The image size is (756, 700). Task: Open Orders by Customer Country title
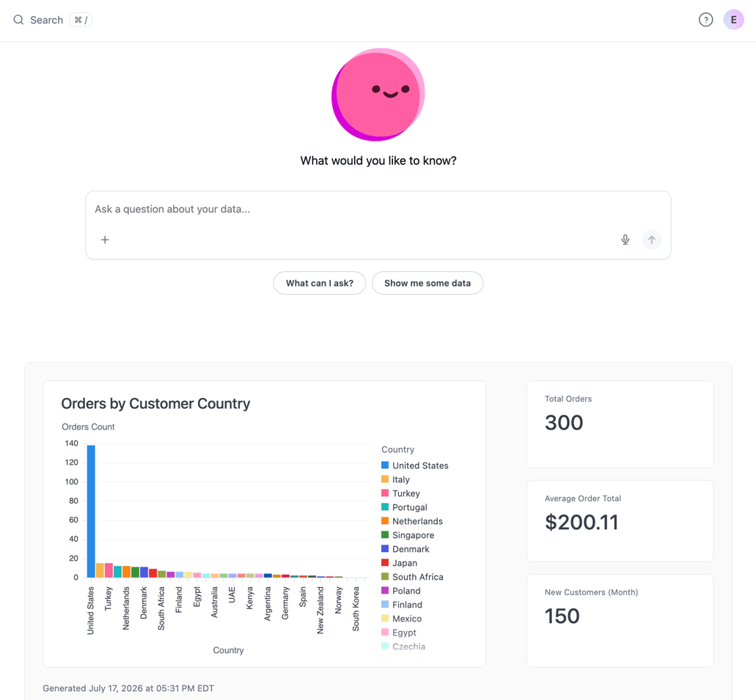click(x=155, y=404)
